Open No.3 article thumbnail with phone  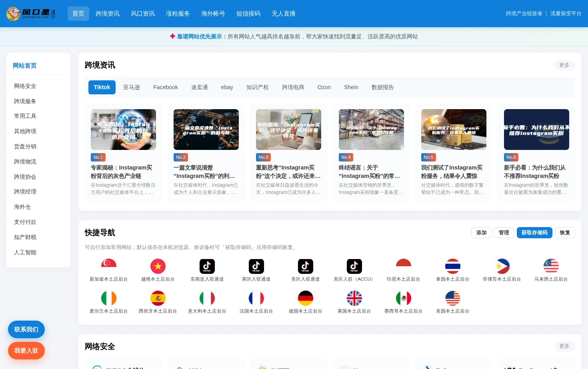(x=288, y=130)
